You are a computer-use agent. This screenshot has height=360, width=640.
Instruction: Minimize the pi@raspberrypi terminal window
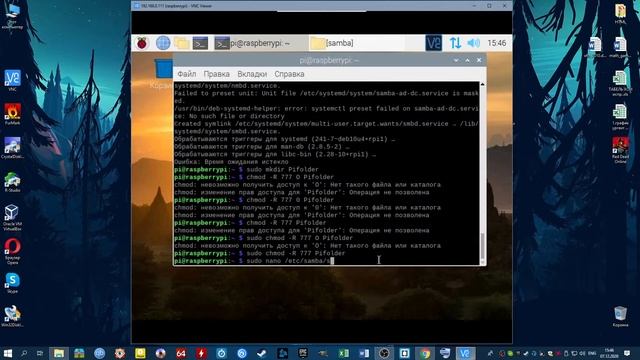(456, 60)
